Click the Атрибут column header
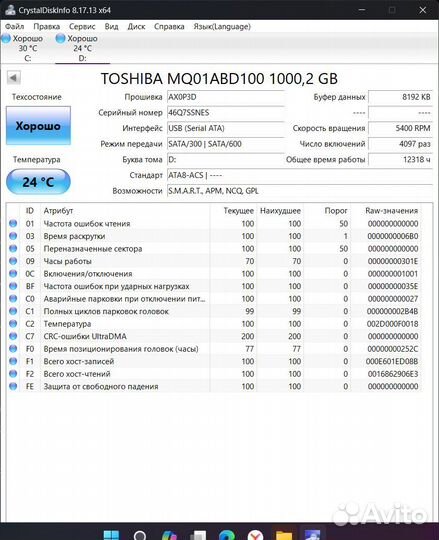Image resolution: width=439 pixels, height=540 pixels. pos(125,211)
